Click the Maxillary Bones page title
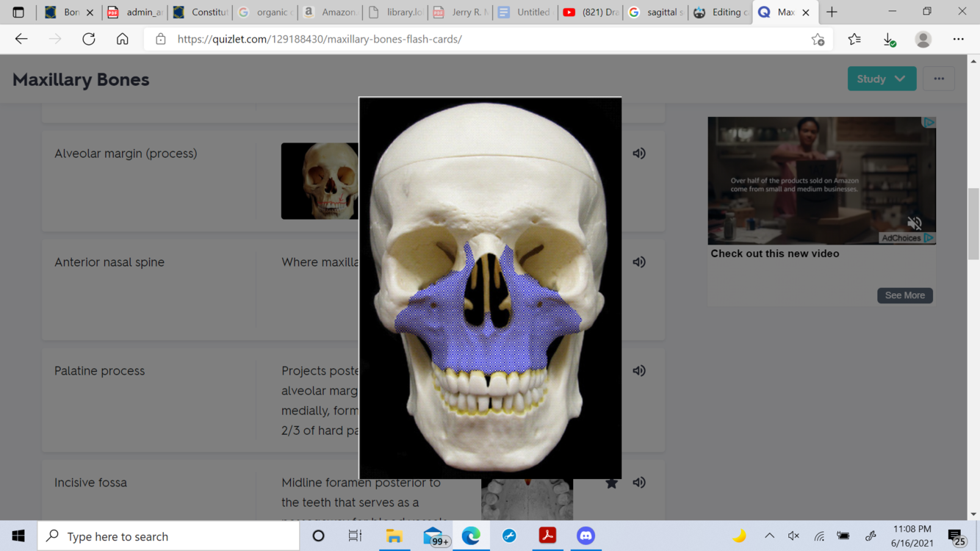Image resolution: width=980 pixels, height=551 pixels. pos(81,79)
